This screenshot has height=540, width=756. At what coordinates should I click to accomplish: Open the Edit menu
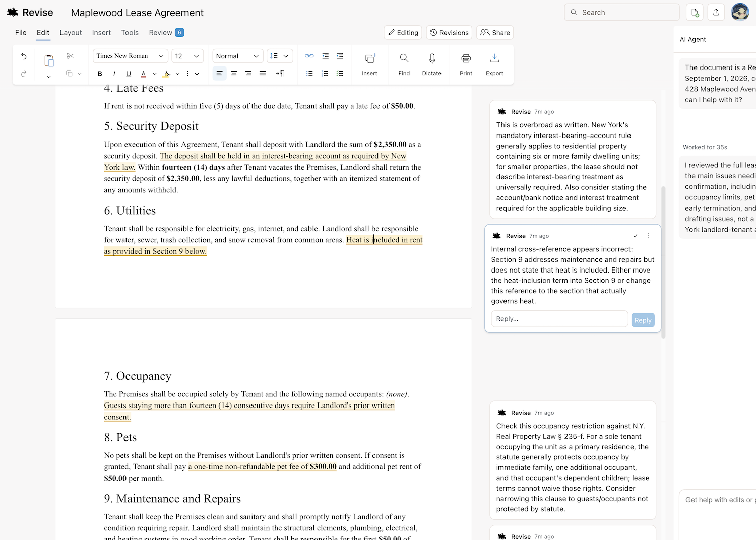tap(43, 32)
